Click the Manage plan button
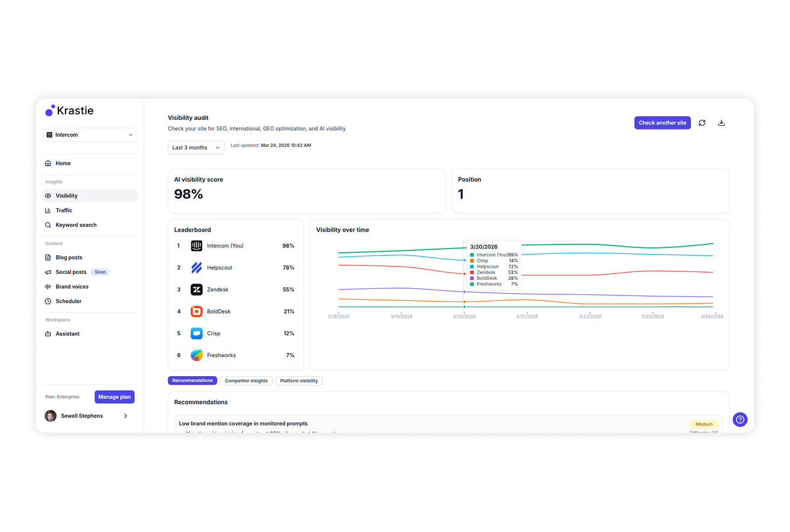Screen dimensions: 790x532 (x=114, y=397)
